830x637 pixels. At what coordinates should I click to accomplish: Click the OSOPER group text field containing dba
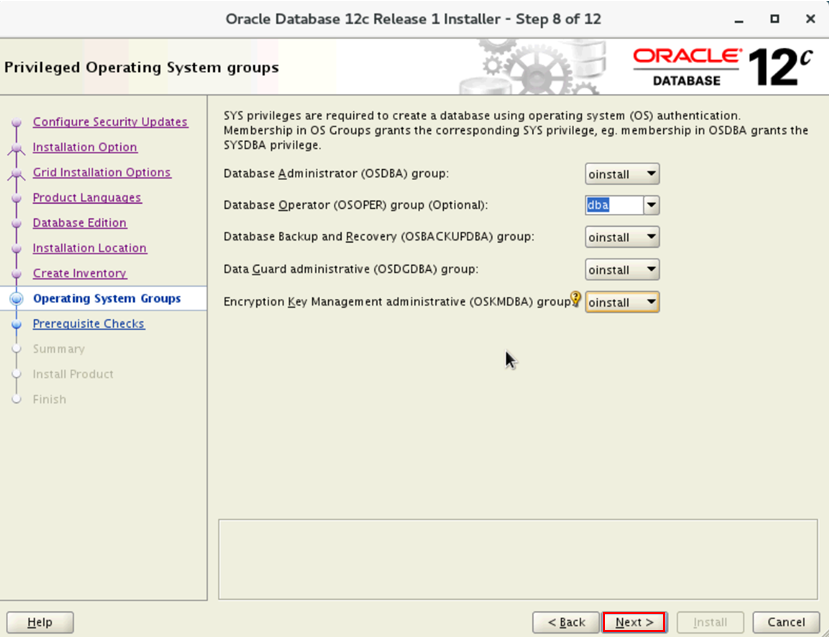pos(614,205)
